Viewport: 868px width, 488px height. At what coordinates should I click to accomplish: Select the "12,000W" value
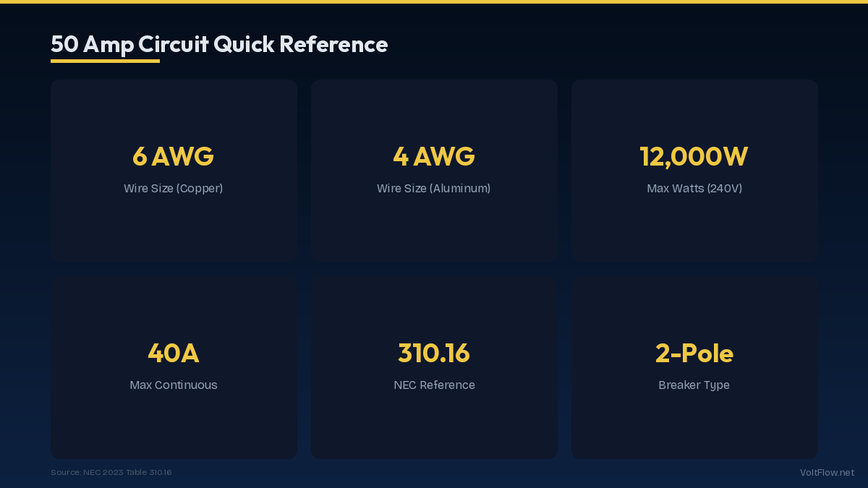[x=694, y=156]
